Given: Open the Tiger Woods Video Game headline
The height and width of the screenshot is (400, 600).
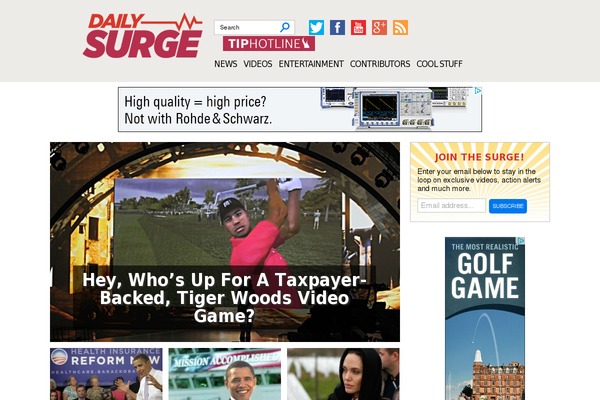Looking at the screenshot, I should (x=224, y=298).
